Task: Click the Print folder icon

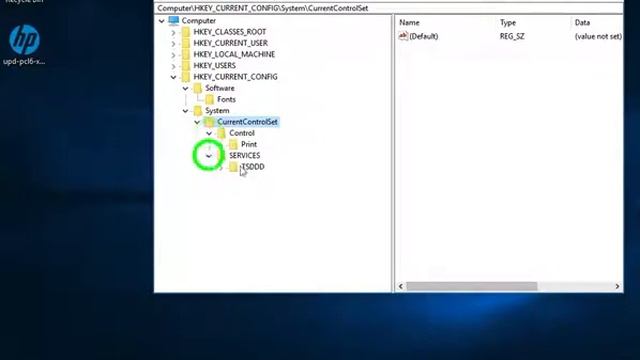Action: [233, 144]
